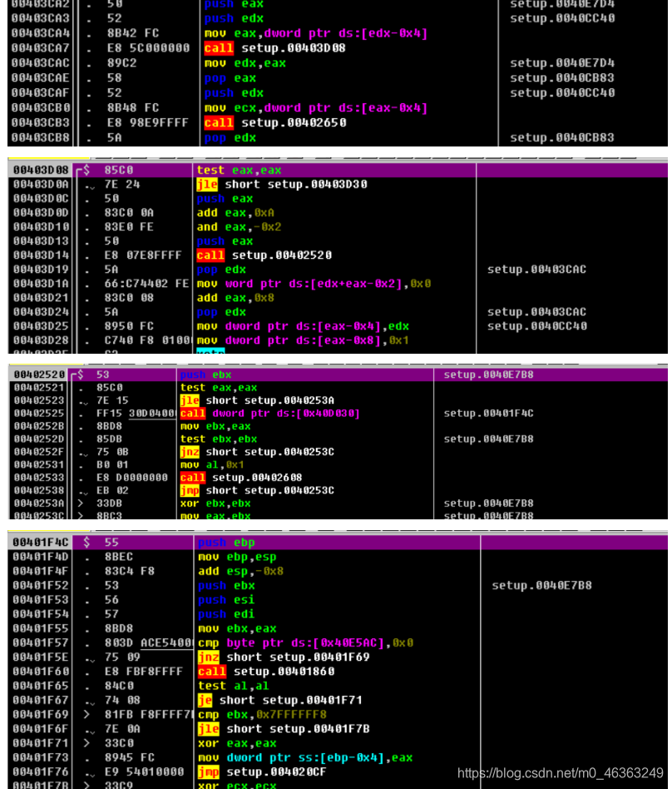The width and height of the screenshot is (672, 789).
Task: Select call setup.00402520 instruction
Action: [x=264, y=256]
